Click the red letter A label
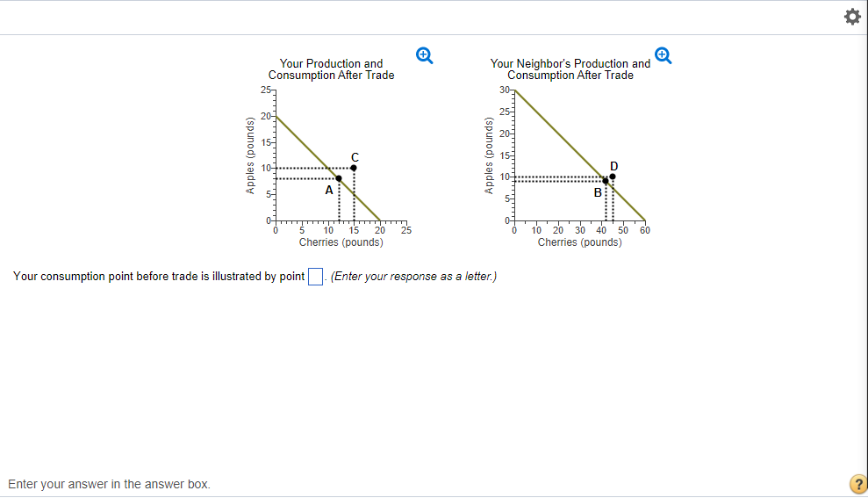 [x=329, y=190]
